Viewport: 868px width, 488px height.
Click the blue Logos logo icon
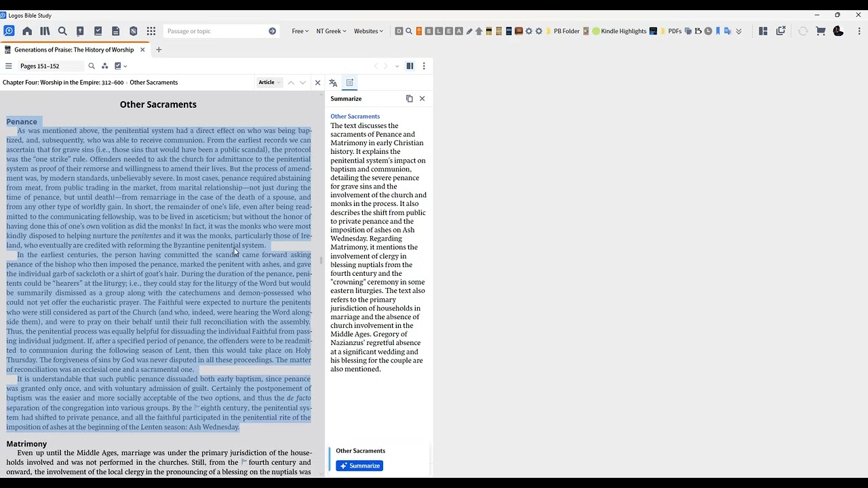coord(9,31)
